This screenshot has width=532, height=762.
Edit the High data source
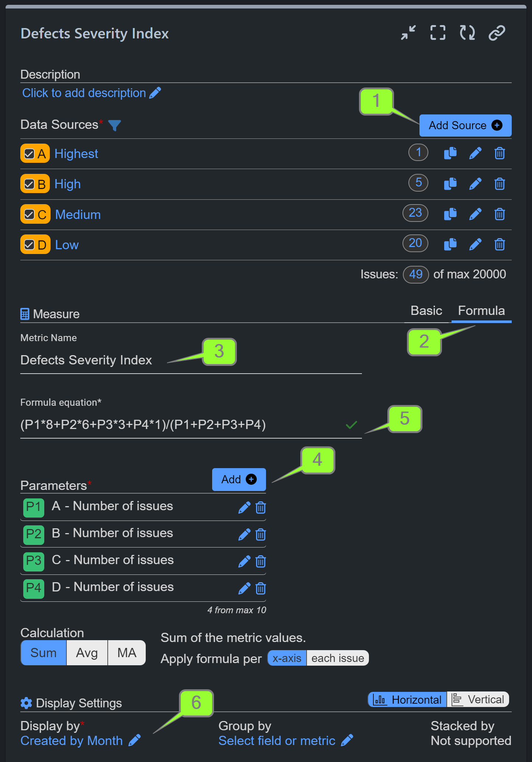click(x=475, y=183)
